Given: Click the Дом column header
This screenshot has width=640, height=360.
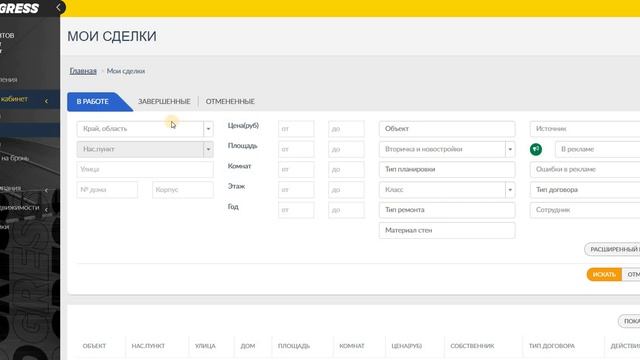Looking at the screenshot, I should [x=248, y=346].
